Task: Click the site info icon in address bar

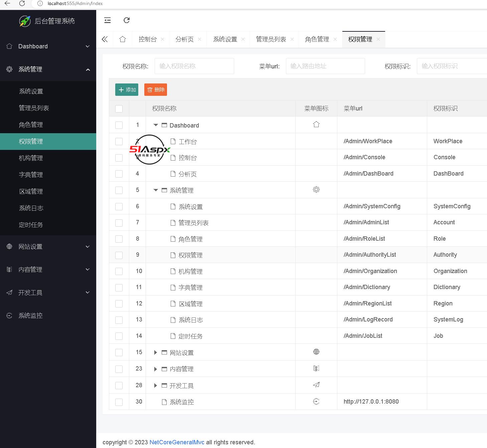Action: tap(40, 3)
